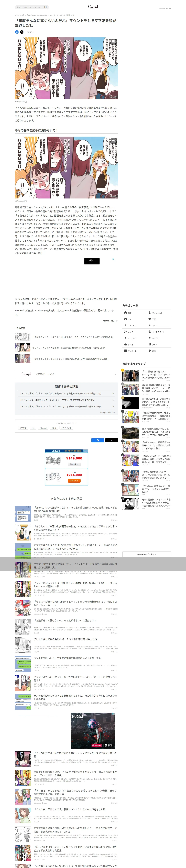Click 詳細を見る on ¥149,000 ad
The width and height of the screenshot is (186, 868).
pos(74,464)
